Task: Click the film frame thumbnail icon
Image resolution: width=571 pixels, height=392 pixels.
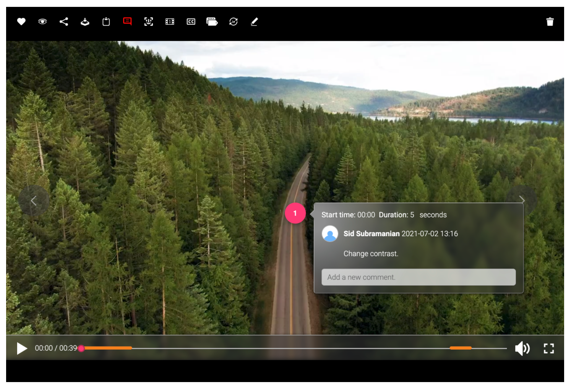Action: [x=170, y=22]
